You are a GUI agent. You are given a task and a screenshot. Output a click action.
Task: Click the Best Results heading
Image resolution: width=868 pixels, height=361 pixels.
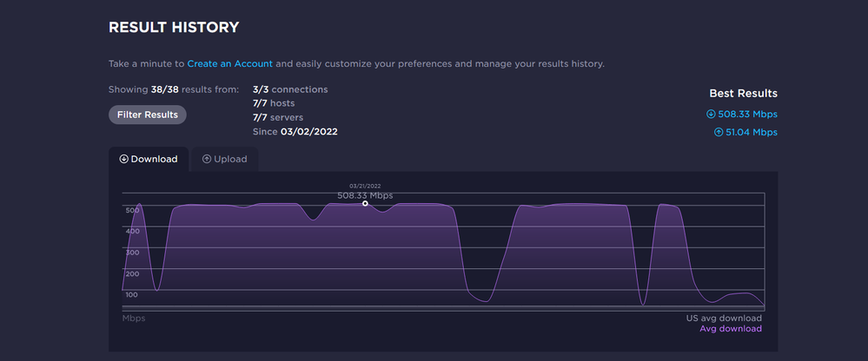(743, 94)
